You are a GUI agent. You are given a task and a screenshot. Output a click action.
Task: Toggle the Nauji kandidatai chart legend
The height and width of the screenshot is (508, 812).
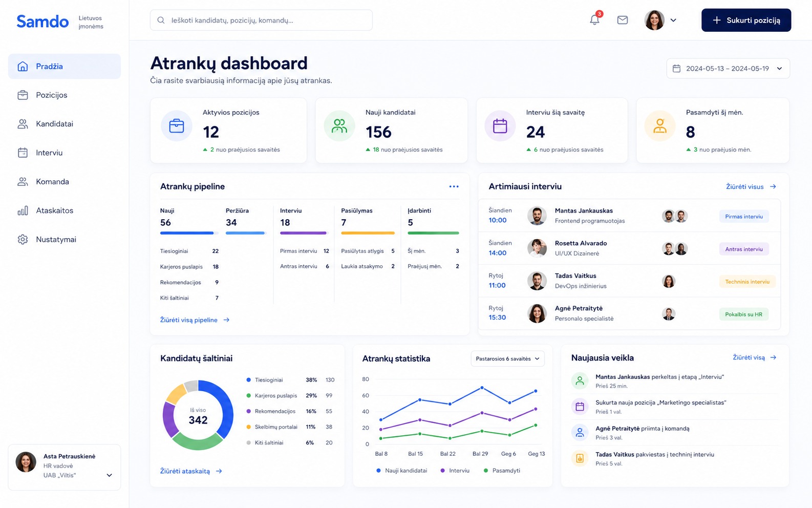[401, 471]
